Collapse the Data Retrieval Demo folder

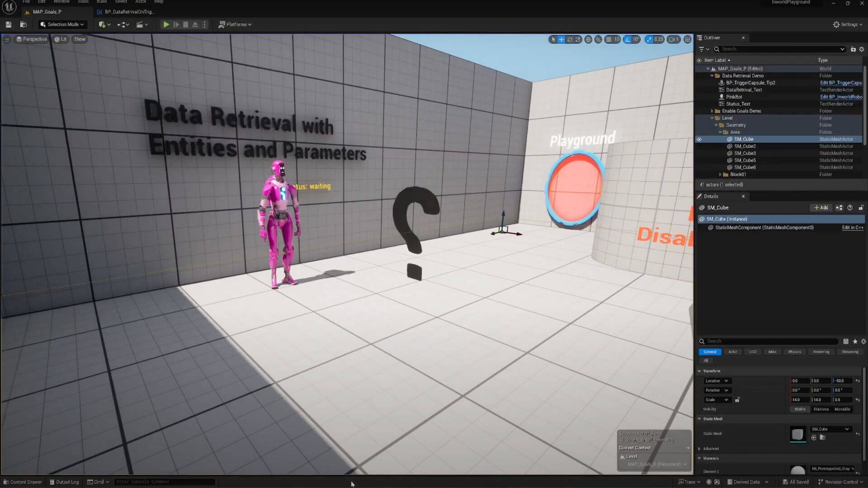click(712, 76)
